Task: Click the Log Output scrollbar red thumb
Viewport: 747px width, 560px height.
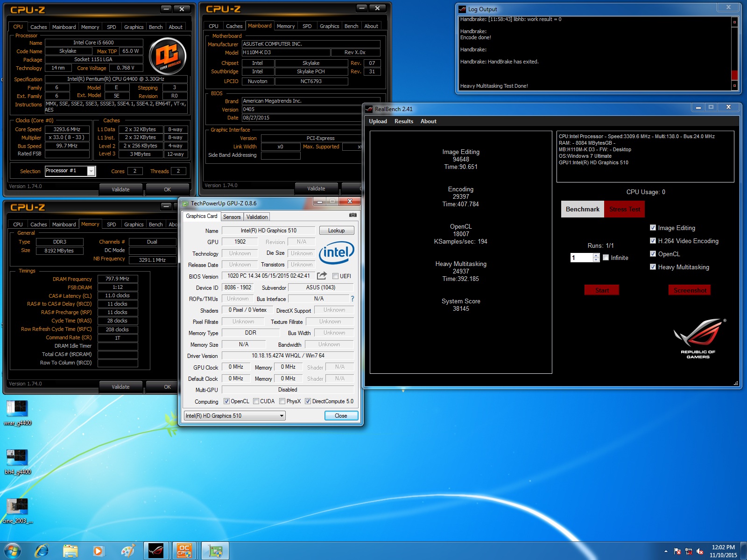Action: coord(734,75)
